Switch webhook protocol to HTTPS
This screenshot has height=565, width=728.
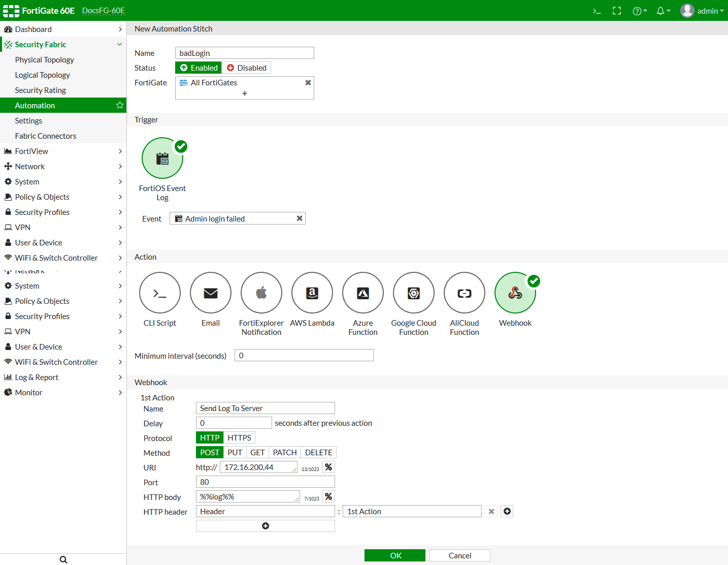[239, 437]
